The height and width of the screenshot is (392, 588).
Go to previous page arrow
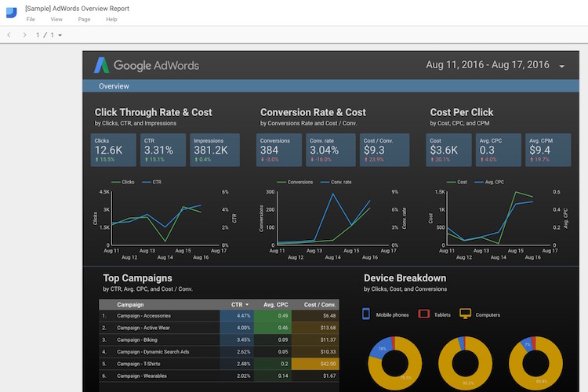tap(9, 34)
